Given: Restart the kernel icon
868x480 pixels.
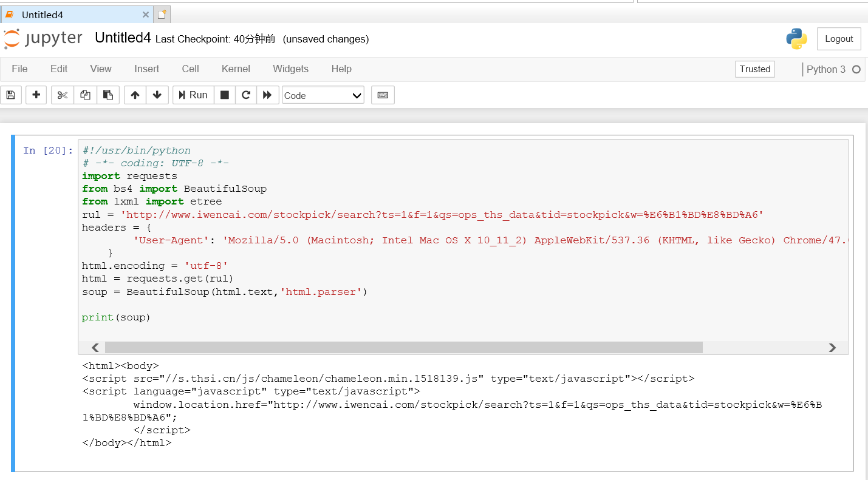Looking at the screenshot, I should point(246,95).
